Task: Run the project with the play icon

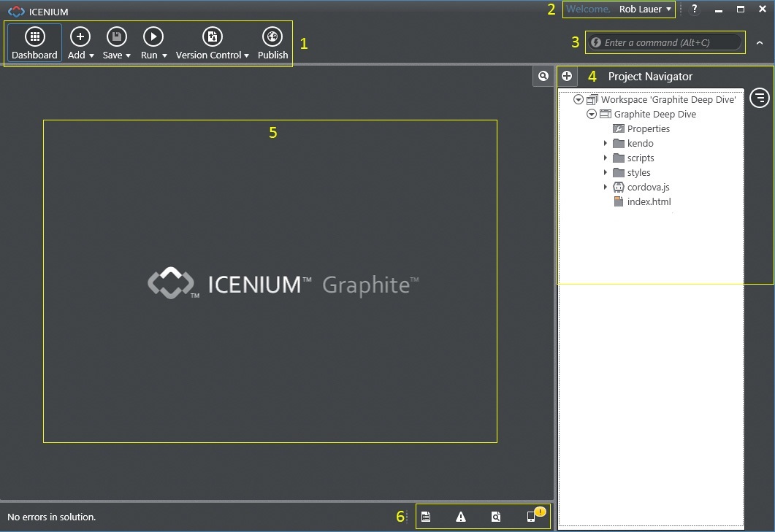Action: pyautogui.click(x=153, y=36)
